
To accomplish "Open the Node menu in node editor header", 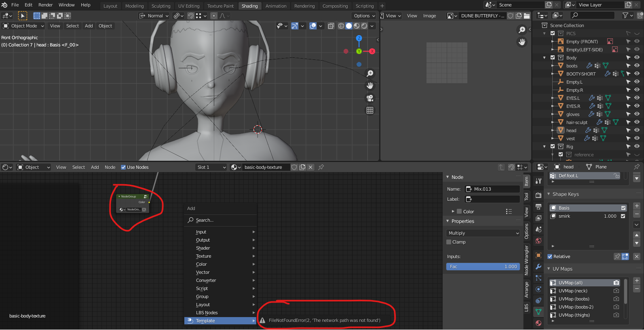I will tap(110, 167).
